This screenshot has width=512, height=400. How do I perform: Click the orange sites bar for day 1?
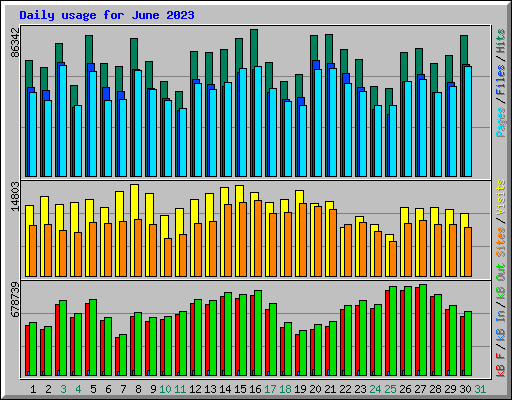(33, 251)
